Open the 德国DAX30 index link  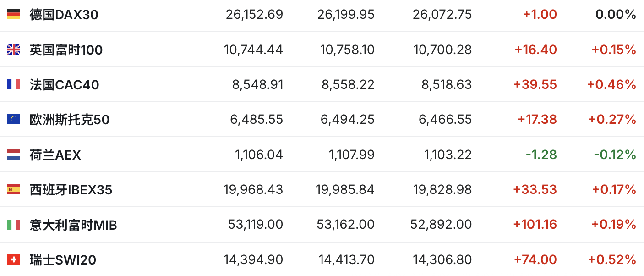pos(64,15)
